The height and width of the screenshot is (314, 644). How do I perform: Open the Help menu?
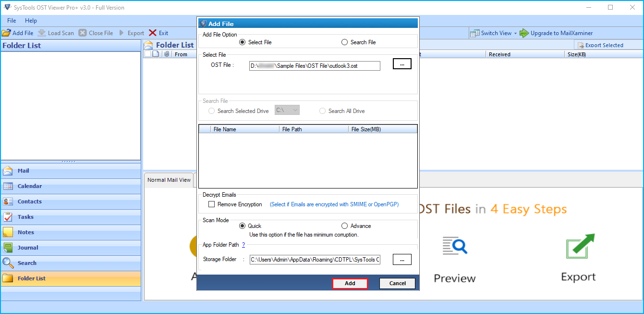tap(31, 21)
